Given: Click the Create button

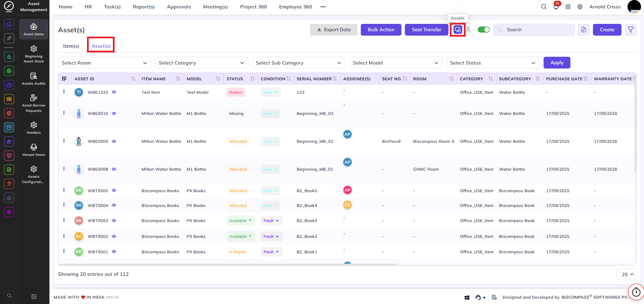Looking at the screenshot, I should pyautogui.click(x=607, y=30).
